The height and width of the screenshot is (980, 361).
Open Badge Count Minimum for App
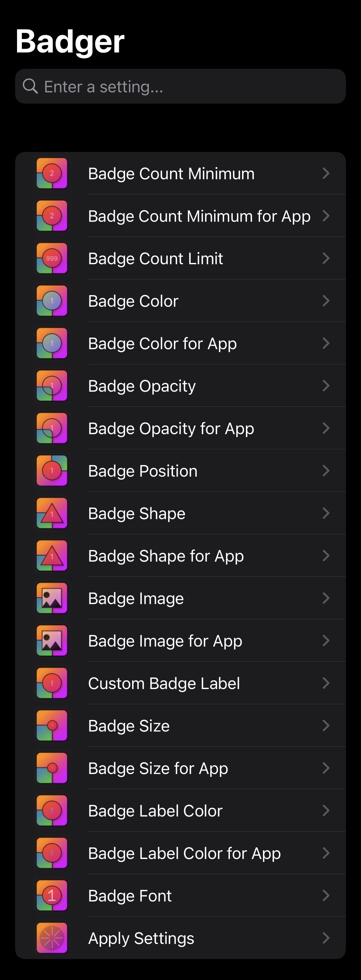[x=181, y=216]
